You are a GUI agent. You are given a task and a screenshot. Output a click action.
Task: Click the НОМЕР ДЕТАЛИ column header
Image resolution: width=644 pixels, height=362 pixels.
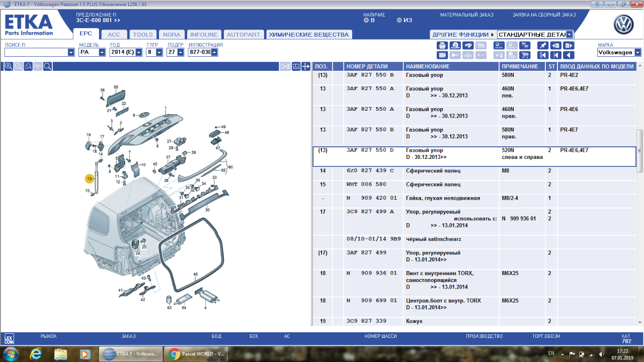[x=374, y=66]
